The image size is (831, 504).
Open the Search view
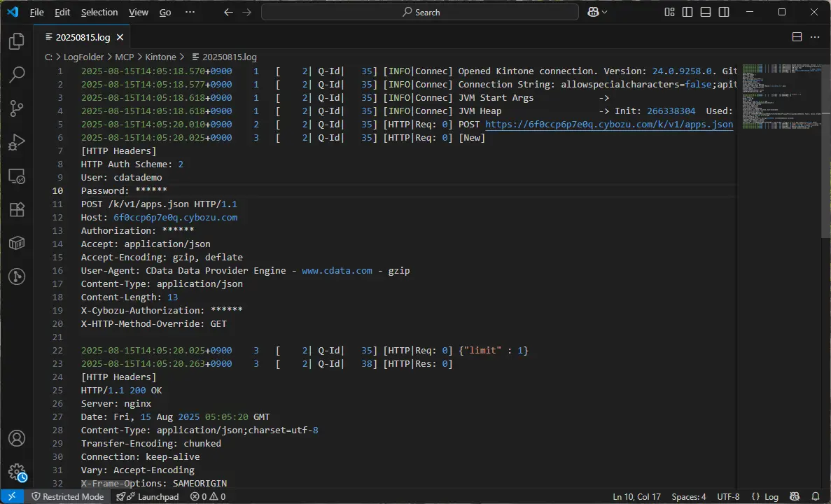(x=16, y=75)
